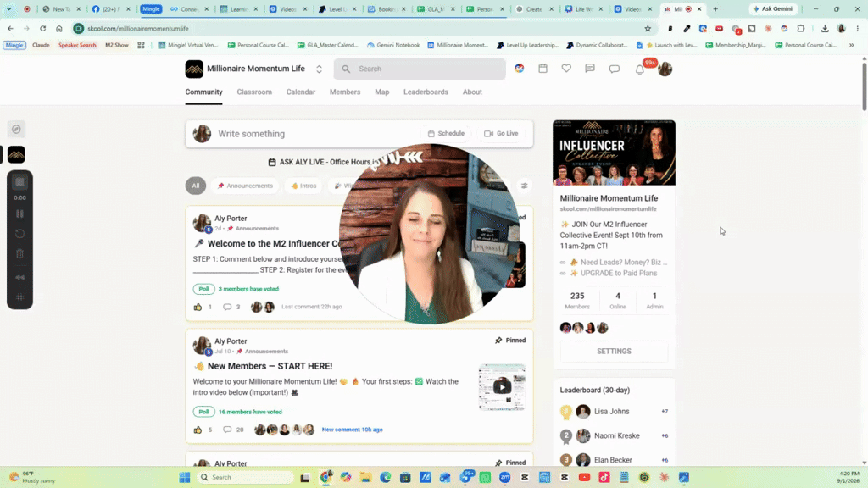Restart the recording with circular arrow icon
Screen dimensions: 868x488
tap(20, 234)
